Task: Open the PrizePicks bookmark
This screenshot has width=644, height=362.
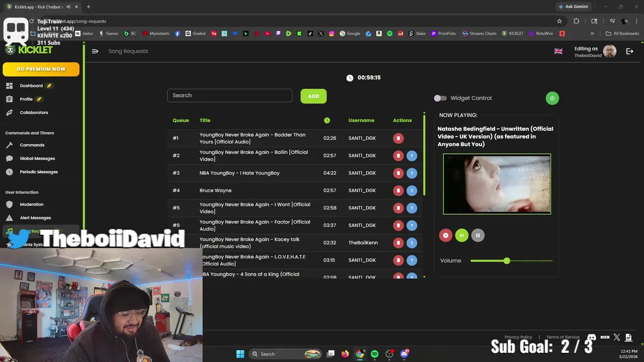Action: (x=443, y=34)
